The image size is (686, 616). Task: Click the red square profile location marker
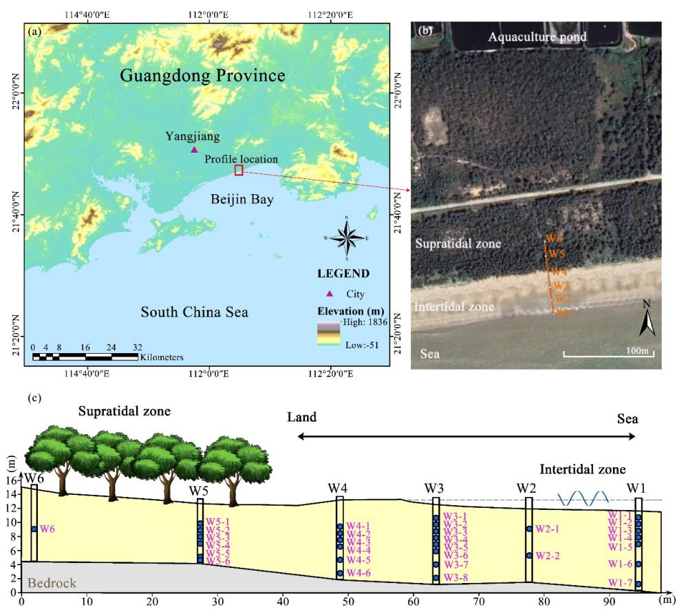point(239,170)
